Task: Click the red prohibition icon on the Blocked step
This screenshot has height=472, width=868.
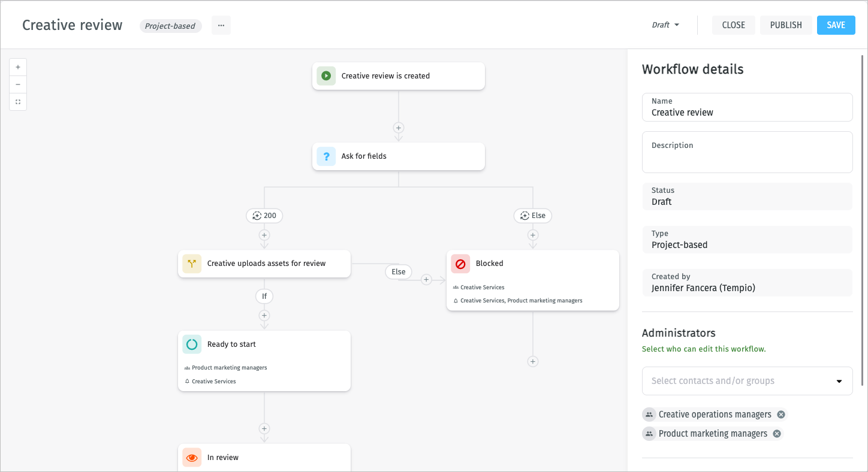Action: click(x=460, y=264)
